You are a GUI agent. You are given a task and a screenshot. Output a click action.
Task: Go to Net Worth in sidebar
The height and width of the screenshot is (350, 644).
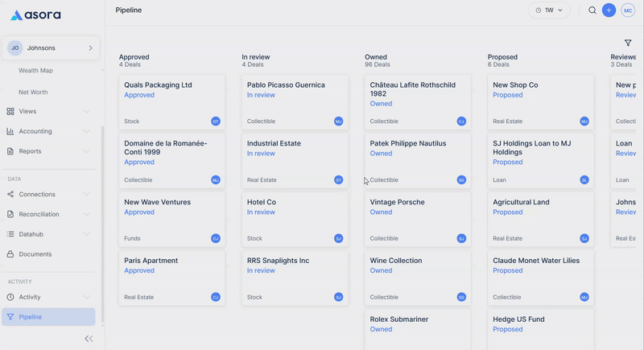click(x=33, y=93)
